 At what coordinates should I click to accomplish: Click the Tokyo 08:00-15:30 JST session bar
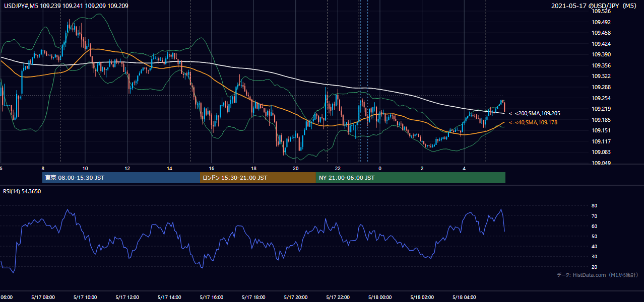[121, 178]
